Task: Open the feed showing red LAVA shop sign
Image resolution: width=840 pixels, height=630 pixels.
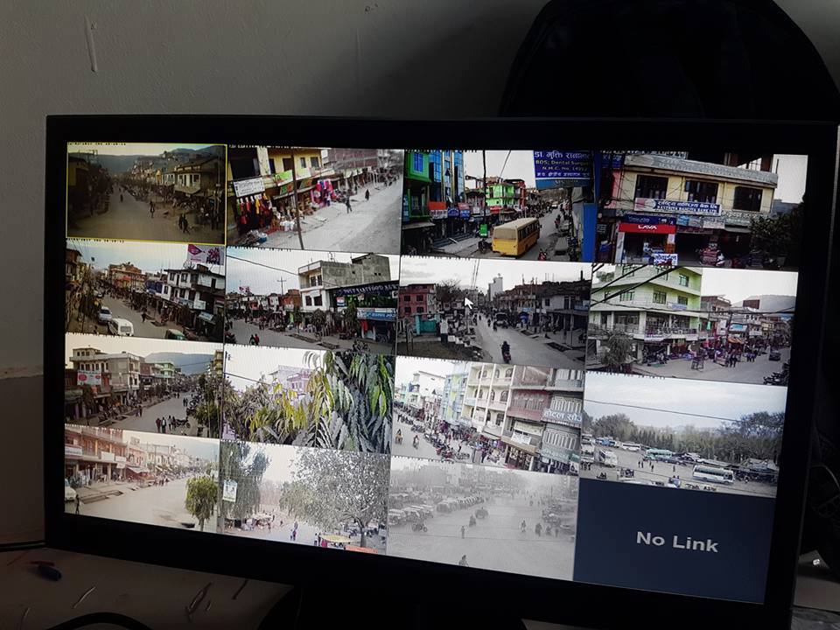Action: coord(700,211)
